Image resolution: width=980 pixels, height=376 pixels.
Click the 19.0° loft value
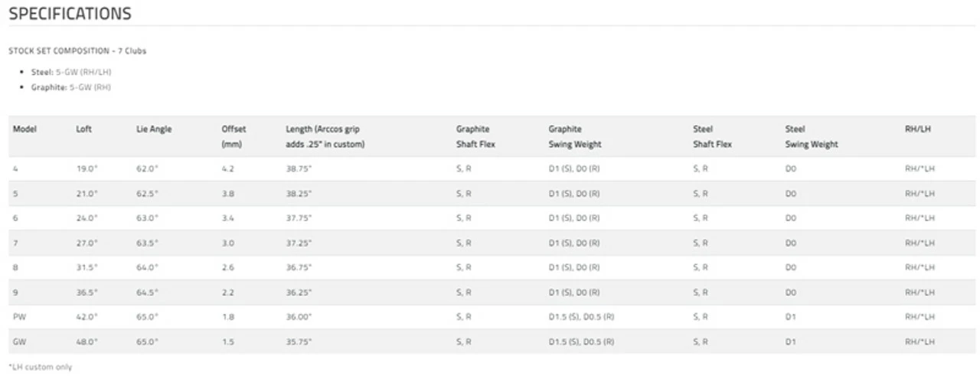tap(87, 168)
